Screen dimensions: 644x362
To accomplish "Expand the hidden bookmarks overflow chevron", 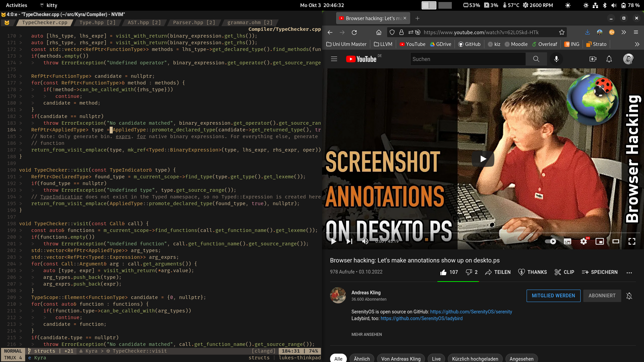I will click(x=637, y=44).
